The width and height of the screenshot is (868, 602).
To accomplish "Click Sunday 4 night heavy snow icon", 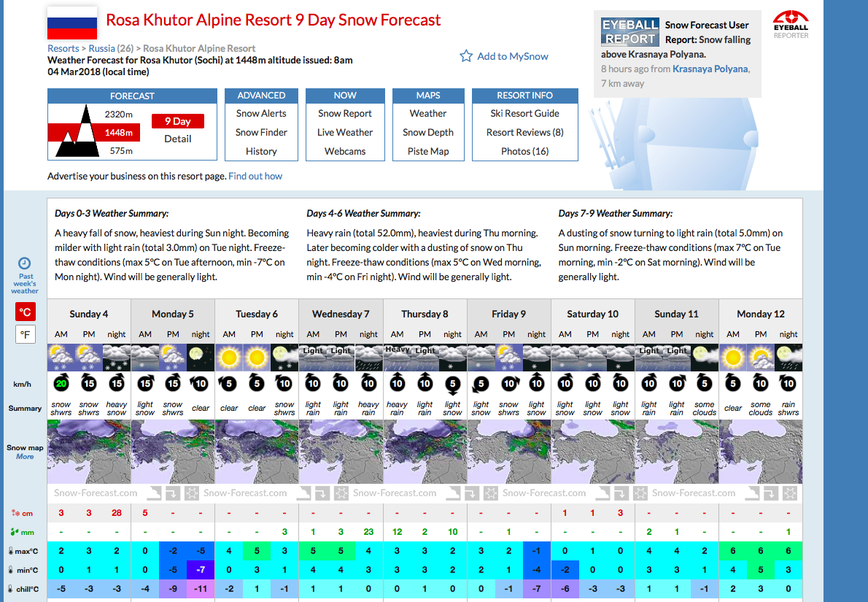I will coord(116,358).
